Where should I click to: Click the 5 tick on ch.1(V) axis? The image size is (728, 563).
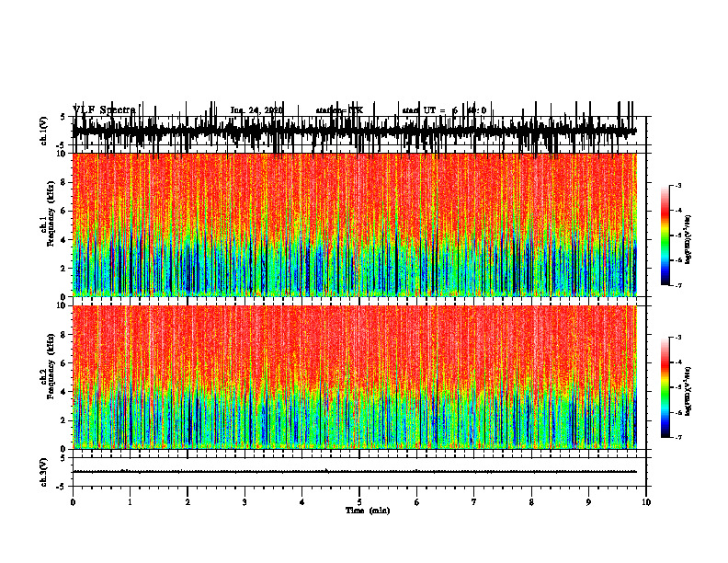click(63, 117)
